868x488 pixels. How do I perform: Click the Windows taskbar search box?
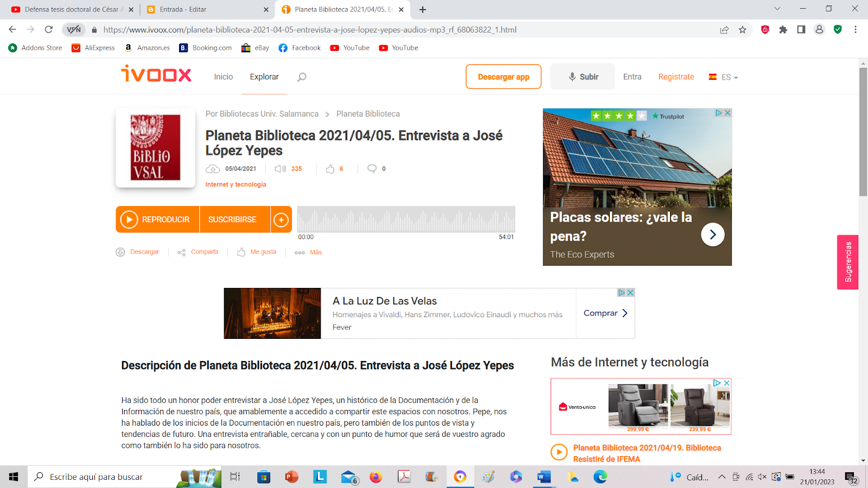click(125, 477)
